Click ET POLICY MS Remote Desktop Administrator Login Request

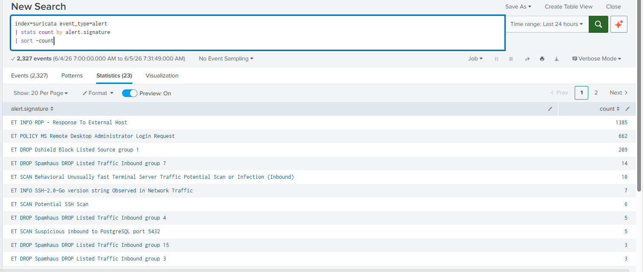(x=93, y=136)
